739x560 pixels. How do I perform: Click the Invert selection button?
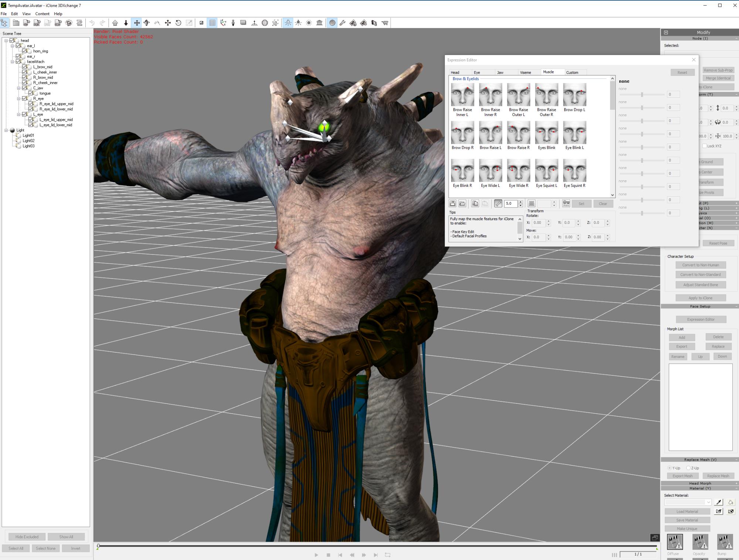click(x=76, y=548)
